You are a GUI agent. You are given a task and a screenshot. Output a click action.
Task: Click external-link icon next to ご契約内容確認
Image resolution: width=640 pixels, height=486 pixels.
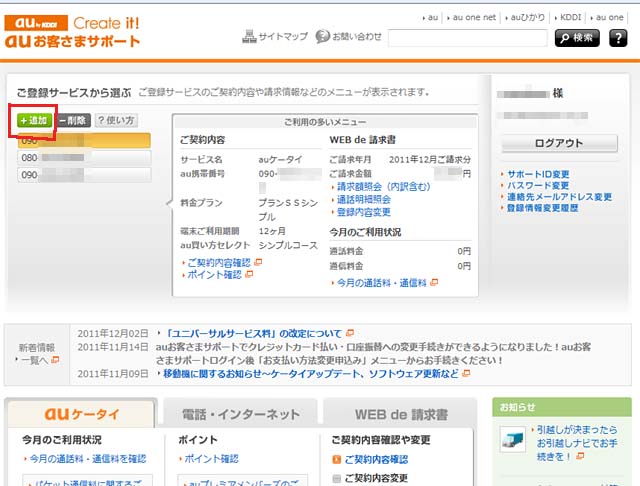coord(258,262)
